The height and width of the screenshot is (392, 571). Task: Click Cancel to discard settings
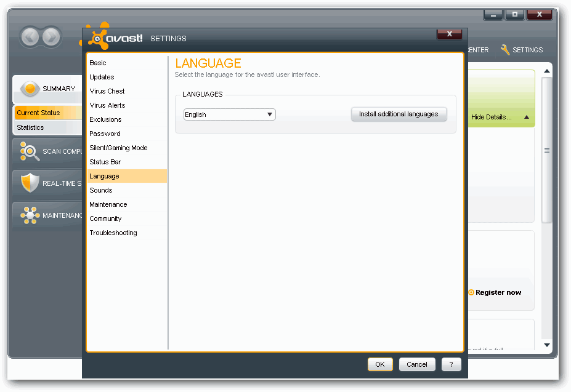(x=417, y=364)
